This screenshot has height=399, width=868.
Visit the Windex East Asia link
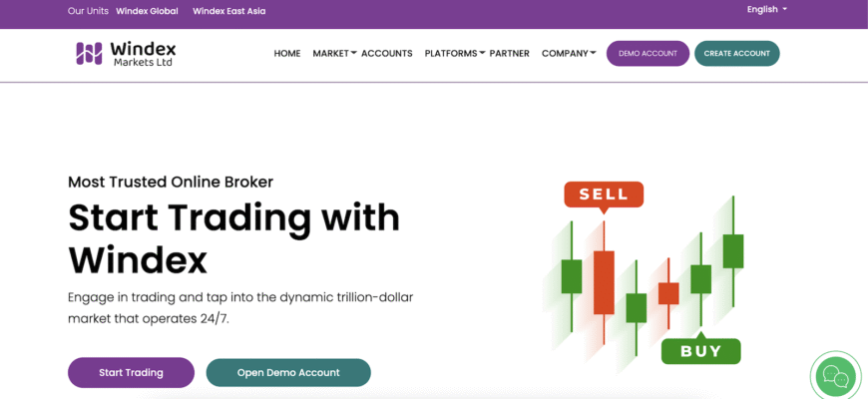(229, 11)
